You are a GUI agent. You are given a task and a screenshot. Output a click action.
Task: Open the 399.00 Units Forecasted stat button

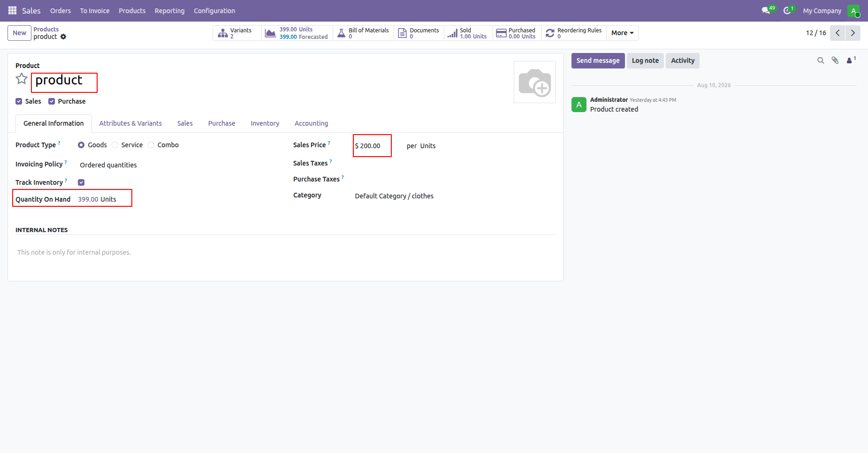pyautogui.click(x=297, y=33)
